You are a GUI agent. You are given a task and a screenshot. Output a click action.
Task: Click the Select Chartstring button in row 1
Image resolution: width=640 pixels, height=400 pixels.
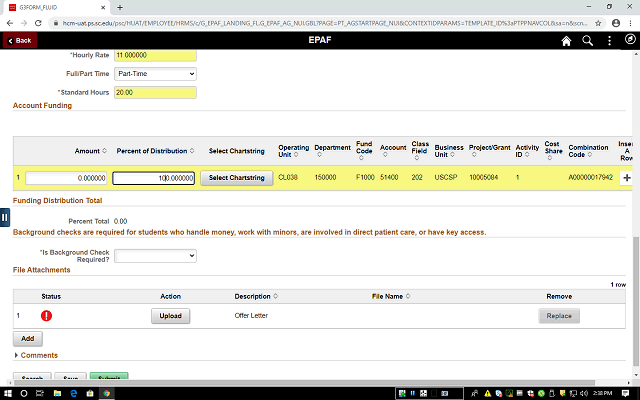point(236,178)
